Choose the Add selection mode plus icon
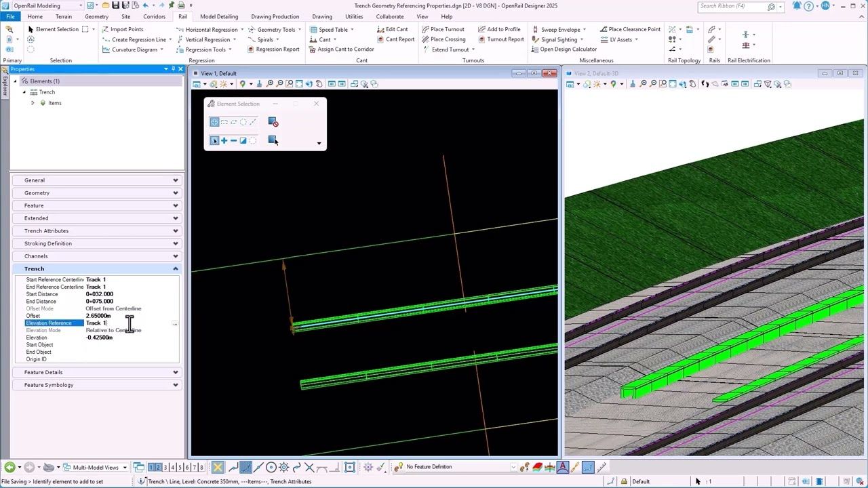Viewport: 868px width, 488px height. [224, 140]
